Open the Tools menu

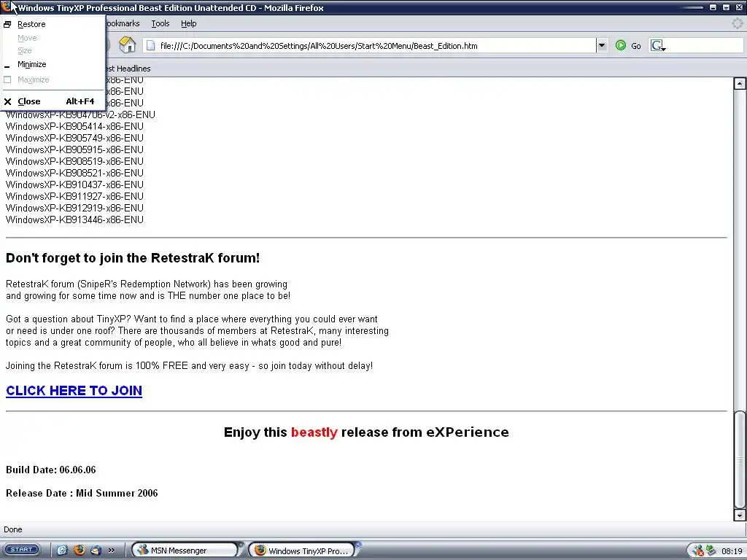[x=160, y=23]
